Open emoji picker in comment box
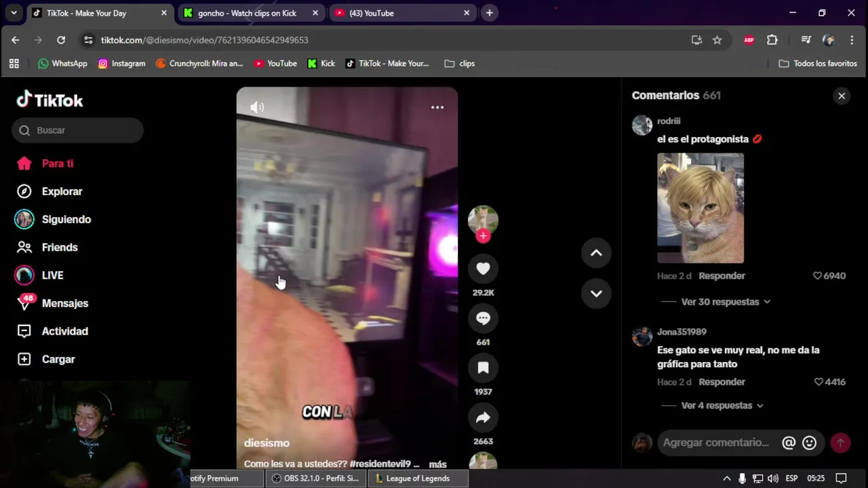 point(809,443)
